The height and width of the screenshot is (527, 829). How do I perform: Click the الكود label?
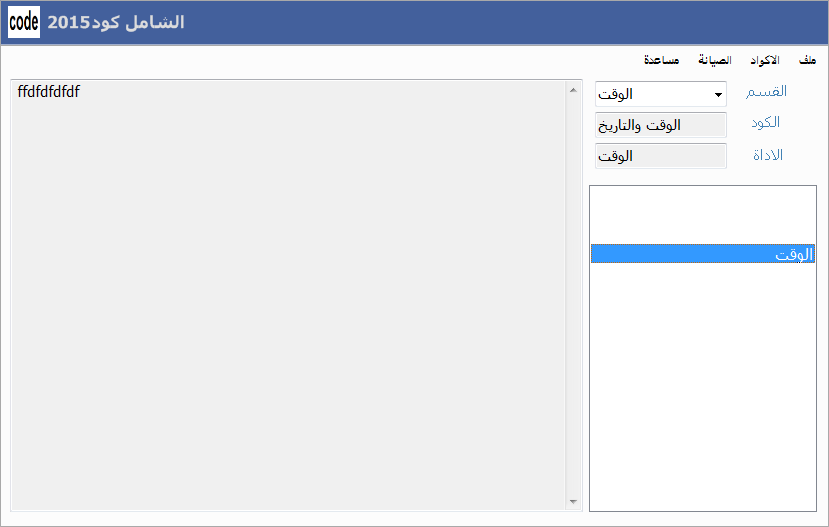point(766,123)
